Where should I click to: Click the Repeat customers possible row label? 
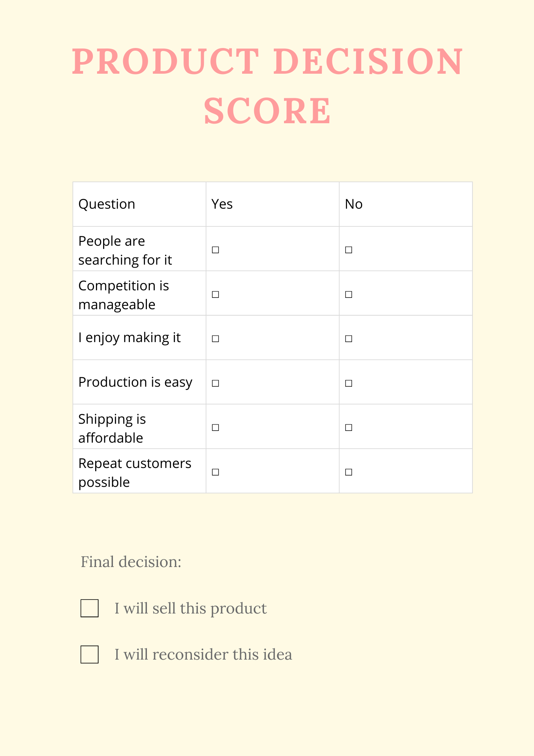[x=135, y=472]
